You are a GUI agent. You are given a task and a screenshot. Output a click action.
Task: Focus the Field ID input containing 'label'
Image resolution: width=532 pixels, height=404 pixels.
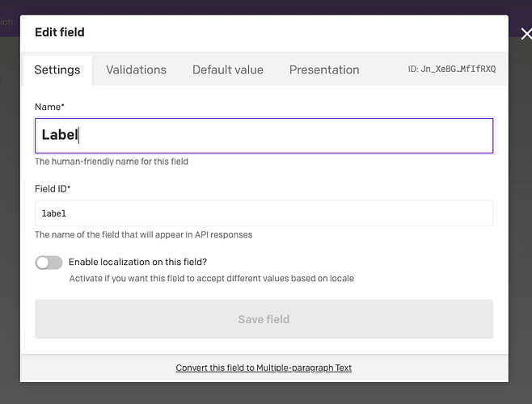[264, 213]
